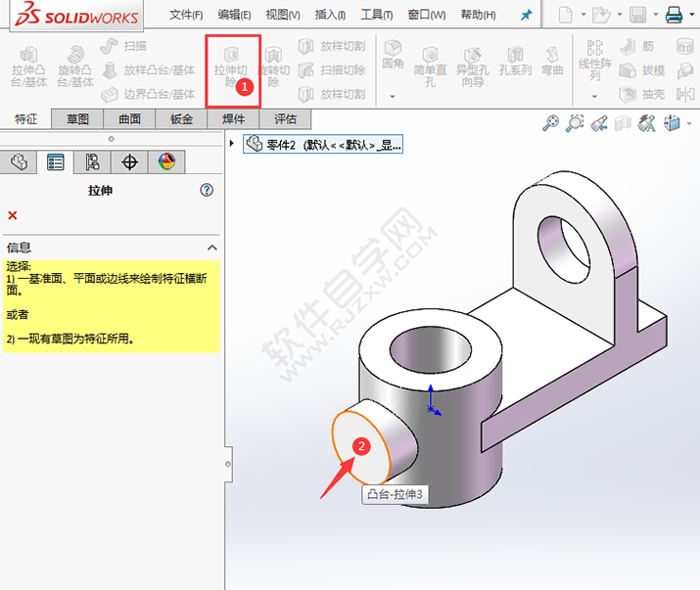Select the Lofted Boss/Base (放样凸台/基体) tool
Image resolution: width=700 pixels, height=590 pixels.
[148, 70]
